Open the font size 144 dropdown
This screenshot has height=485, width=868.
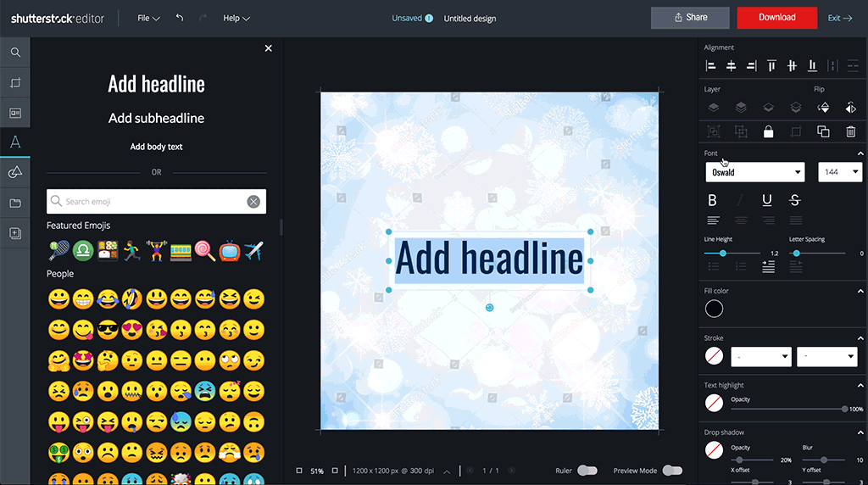click(x=840, y=172)
